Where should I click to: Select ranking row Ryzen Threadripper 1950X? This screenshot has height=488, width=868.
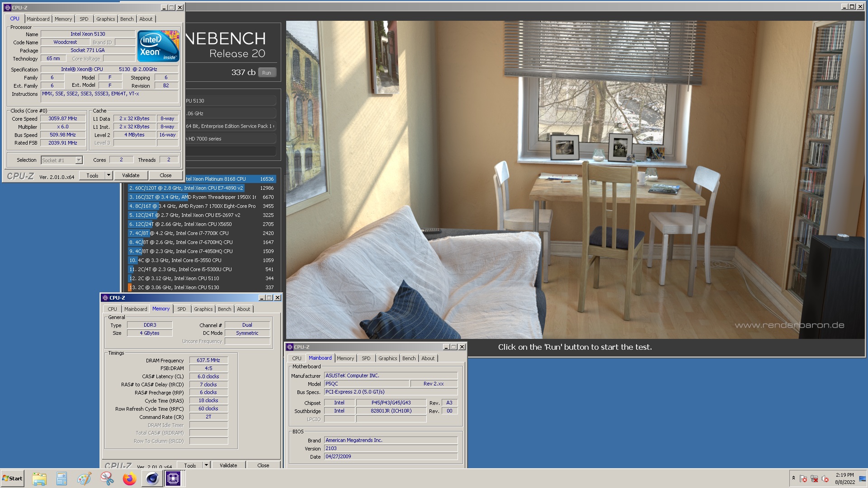pyautogui.click(x=202, y=197)
